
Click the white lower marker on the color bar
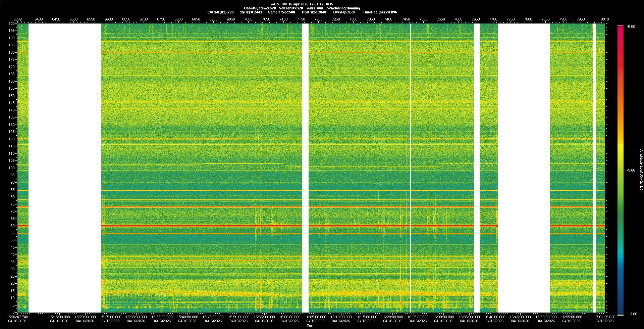(x=620, y=315)
